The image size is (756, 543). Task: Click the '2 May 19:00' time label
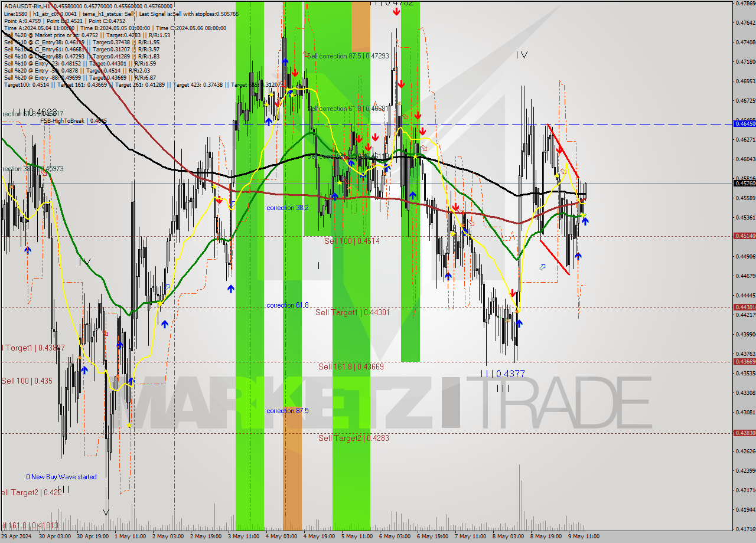[x=206, y=537]
